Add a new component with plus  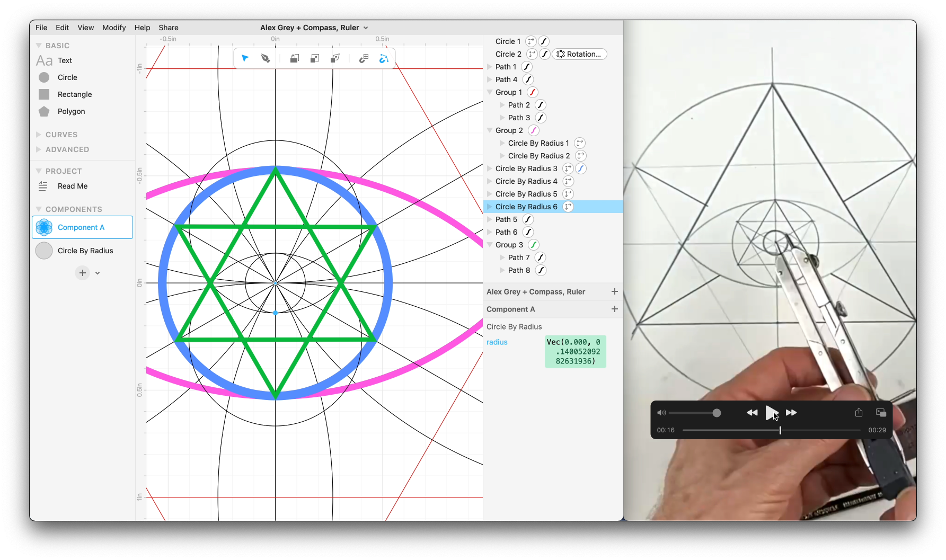click(x=83, y=273)
